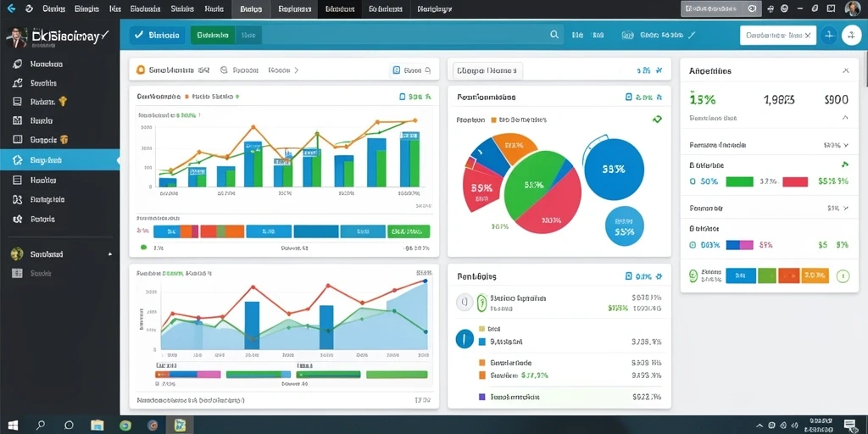Click blue square icon in pie chart card header
Screen dimensions: 868x434
coord(628,97)
